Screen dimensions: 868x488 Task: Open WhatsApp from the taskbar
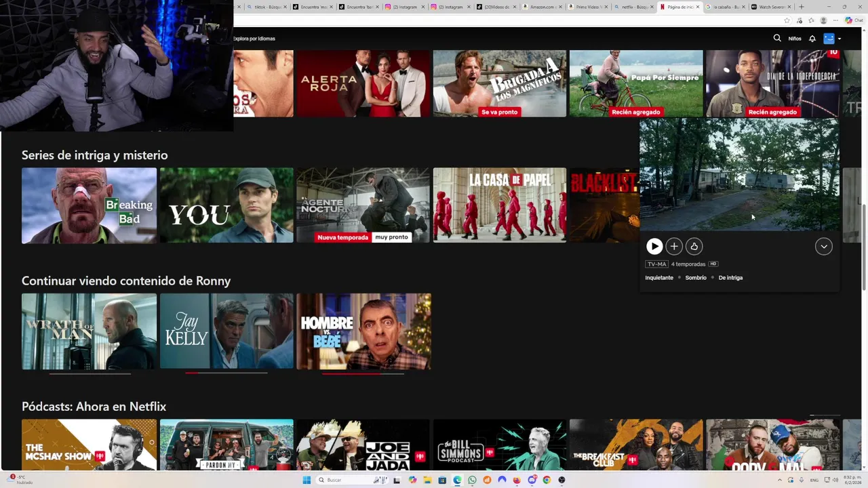pyautogui.click(x=472, y=480)
